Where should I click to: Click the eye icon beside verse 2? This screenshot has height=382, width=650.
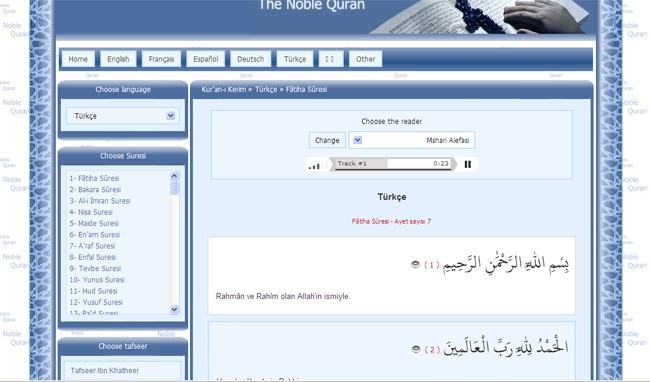[416, 349]
